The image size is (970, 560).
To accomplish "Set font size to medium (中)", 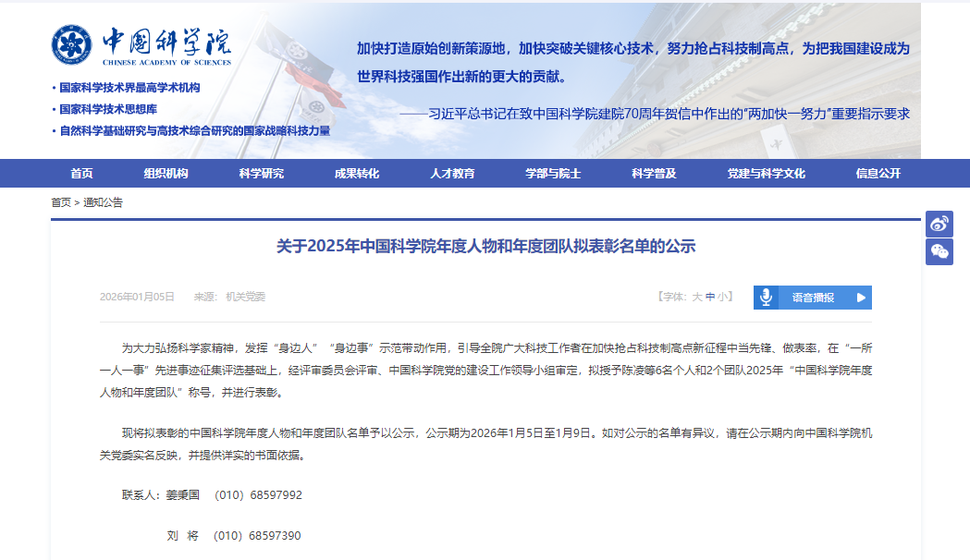I will coord(710,297).
